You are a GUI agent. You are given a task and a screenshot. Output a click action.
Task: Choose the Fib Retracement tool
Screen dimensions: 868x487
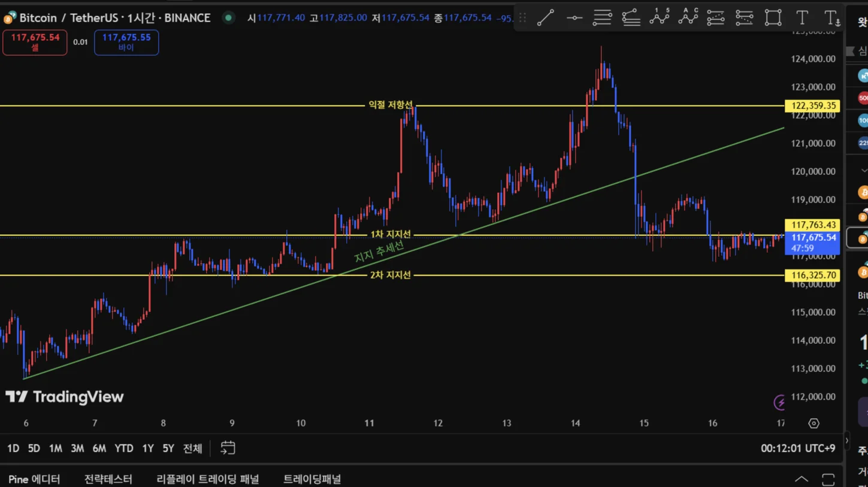click(602, 18)
